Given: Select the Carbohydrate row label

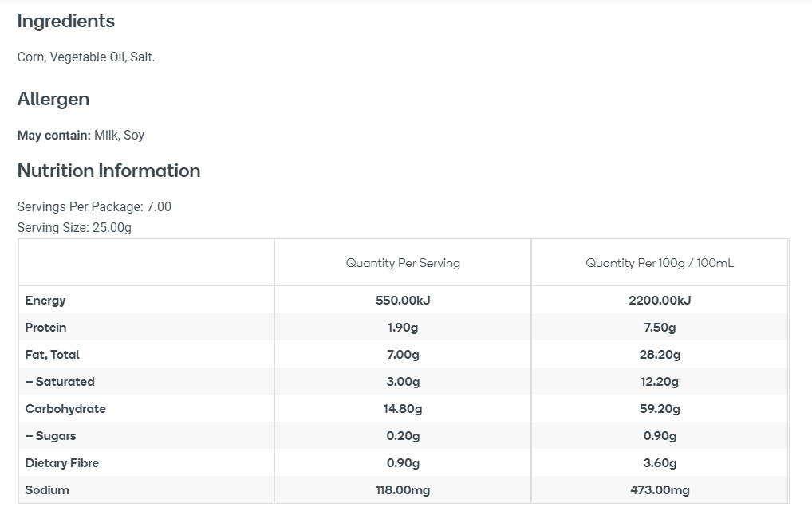Looking at the screenshot, I should [65, 409].
